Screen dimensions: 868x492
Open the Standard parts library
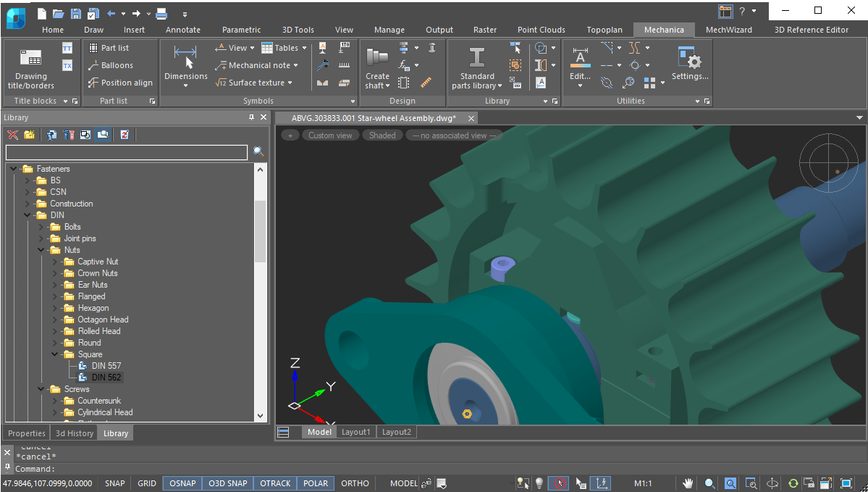477,58
